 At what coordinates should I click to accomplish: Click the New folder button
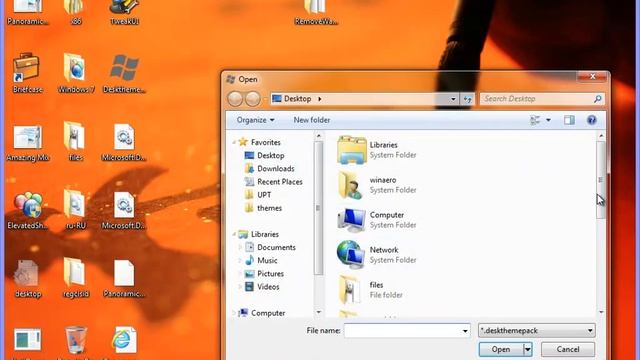[x=312, y=120]
